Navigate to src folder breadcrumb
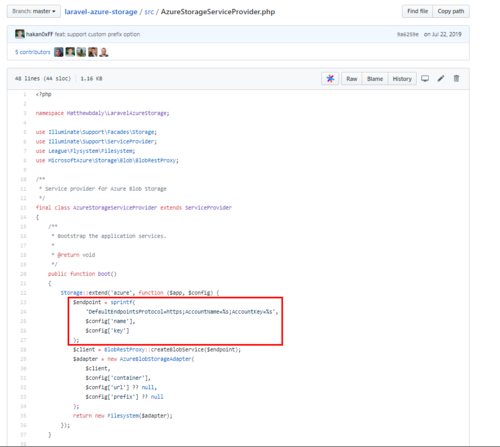This screenshot has height=447, width=500. coord(149,12)
